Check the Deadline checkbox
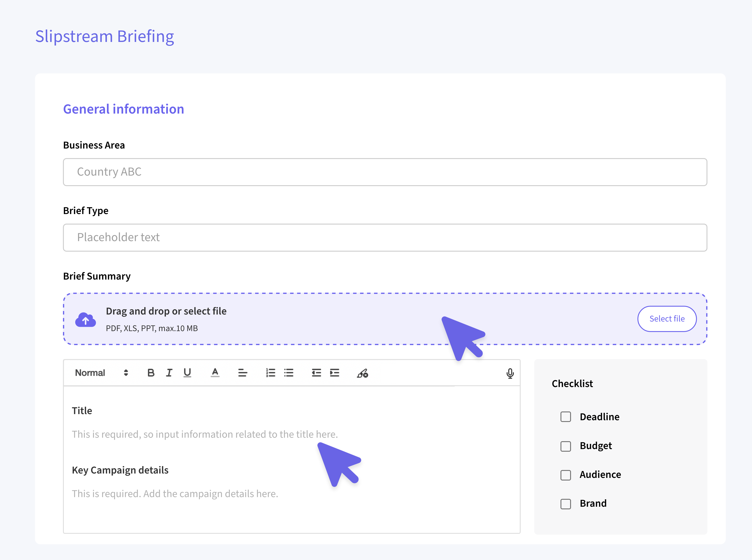This screenshot has width=752, height=560. click(566, 417)
